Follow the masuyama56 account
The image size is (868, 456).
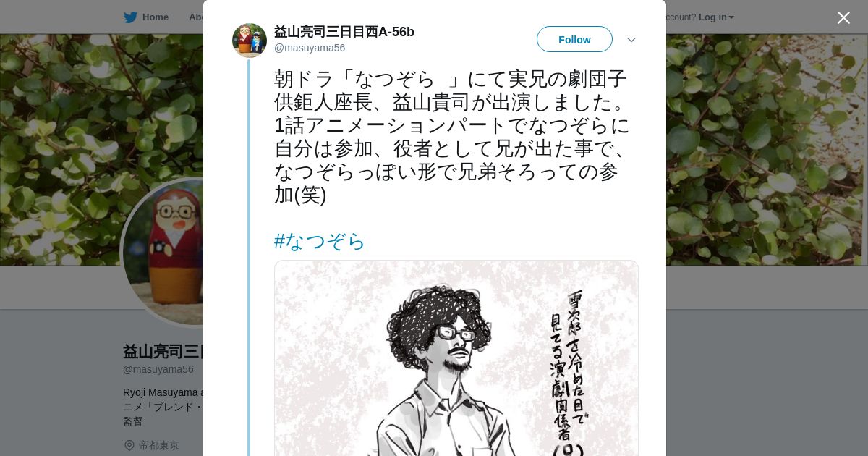point(574,39)
